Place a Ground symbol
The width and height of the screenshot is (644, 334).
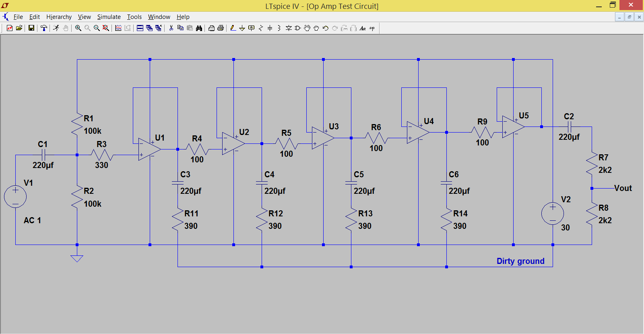pyautogui.click(x=242, y=28)
